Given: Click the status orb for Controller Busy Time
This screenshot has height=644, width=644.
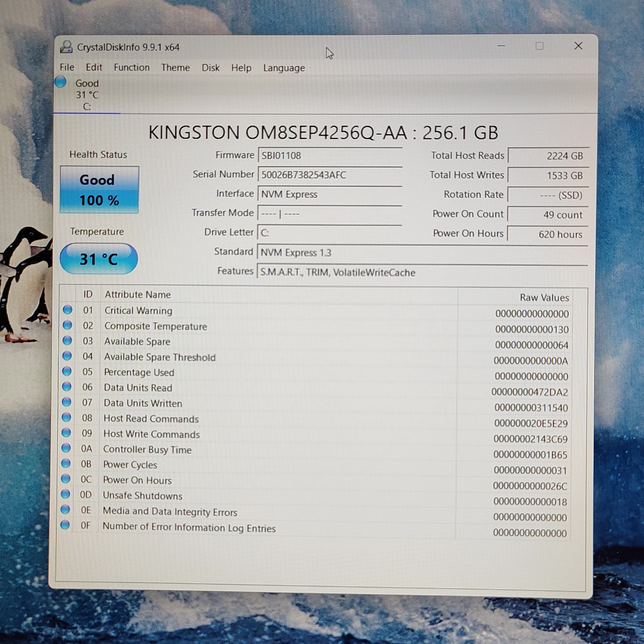Looking at the screenshot, I should click(66, 448).
